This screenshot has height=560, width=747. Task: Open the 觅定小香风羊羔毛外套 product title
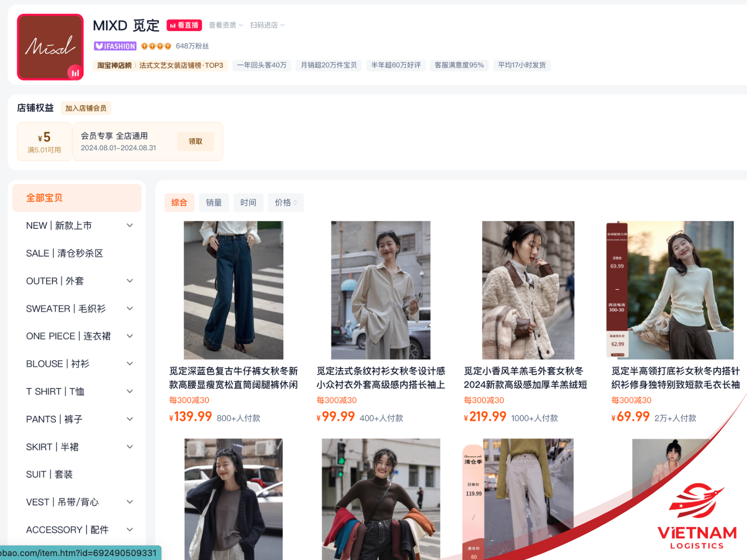click(525, 378)
